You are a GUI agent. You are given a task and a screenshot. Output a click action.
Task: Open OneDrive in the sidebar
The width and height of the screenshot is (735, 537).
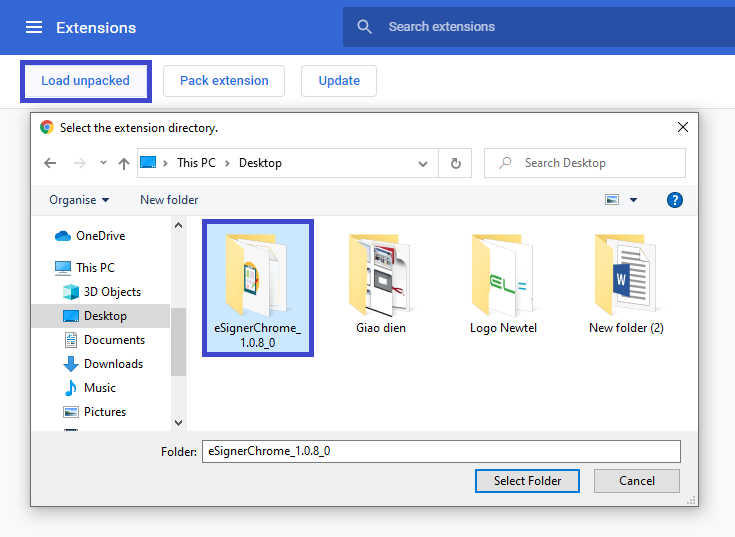pos(100,236)
